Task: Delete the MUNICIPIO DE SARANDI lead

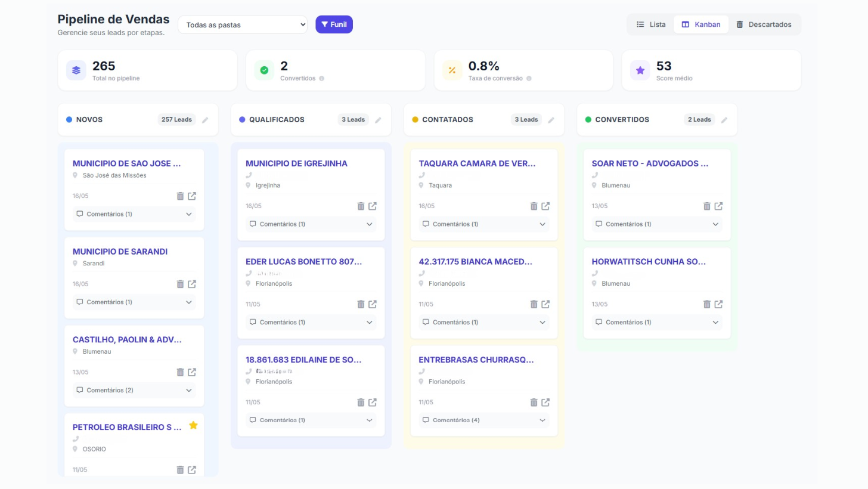Action: tap(180, 284)
